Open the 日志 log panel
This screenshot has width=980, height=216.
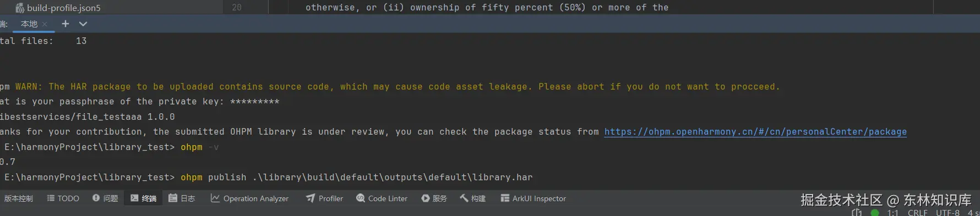182,198
